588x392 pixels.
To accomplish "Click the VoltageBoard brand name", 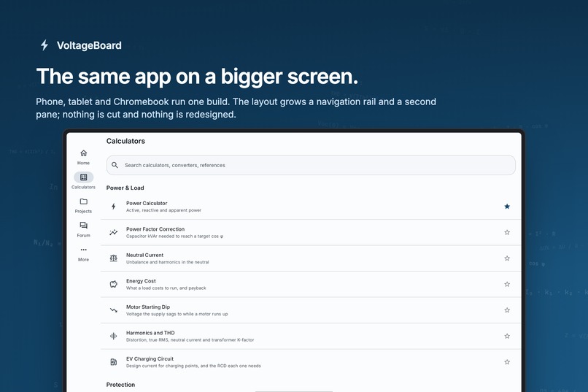I will (89, 45).
